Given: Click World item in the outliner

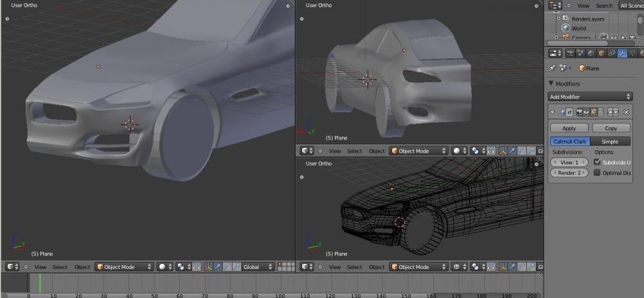Looking at the screenshot, I should [x=578, y=28].
